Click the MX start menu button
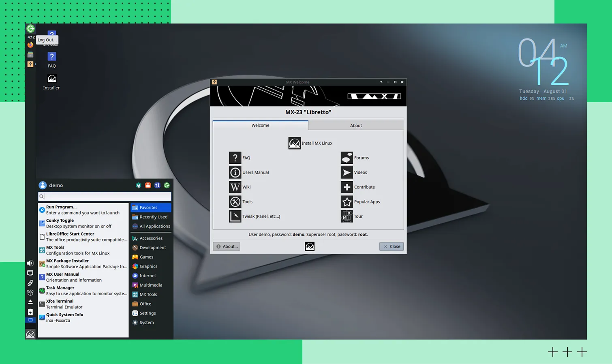Screen dimensions: 612x364 point(30,334)
